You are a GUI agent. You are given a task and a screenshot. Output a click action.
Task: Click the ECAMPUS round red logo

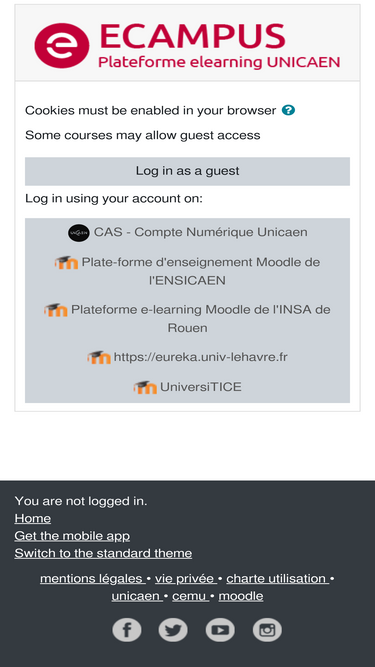click(62, 46)
